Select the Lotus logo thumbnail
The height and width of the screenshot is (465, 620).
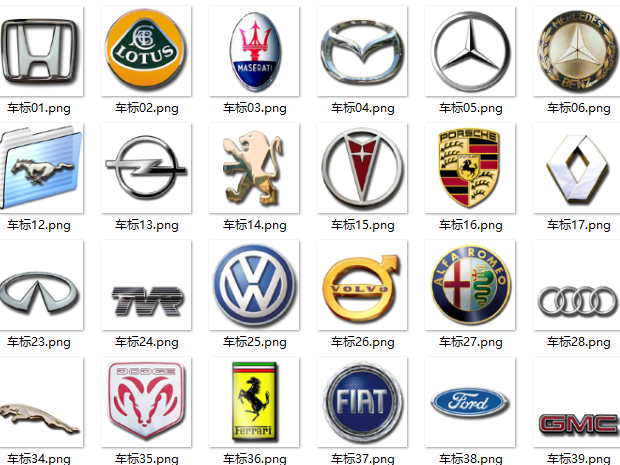tap(146, 51)
